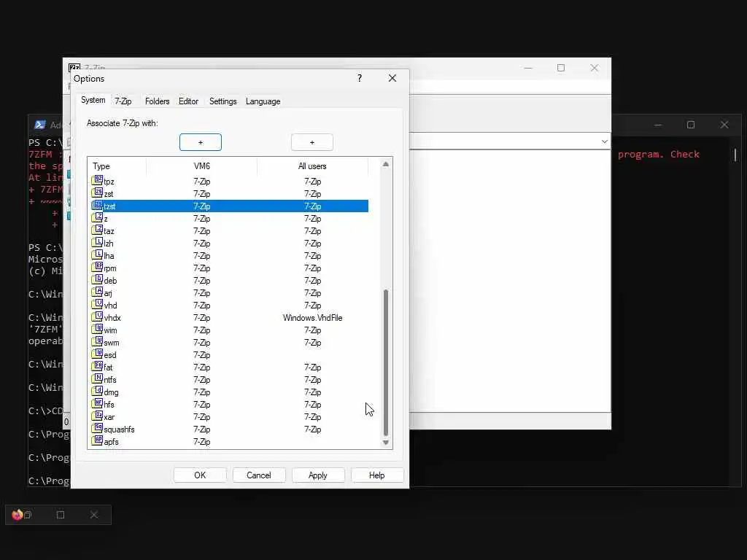This screenshot has height=560, width=747.
Task: Switch to the System tab
Action: 93,100
